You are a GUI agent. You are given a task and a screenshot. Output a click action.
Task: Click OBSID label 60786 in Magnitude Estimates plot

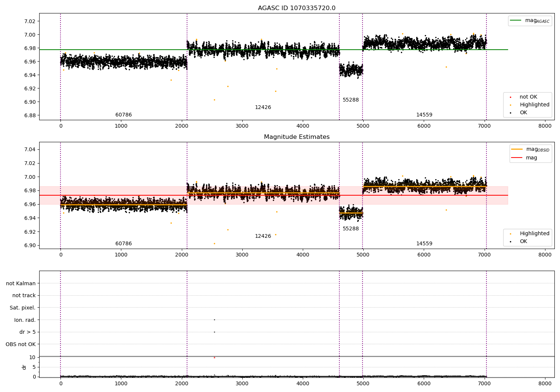click(124, 244)
